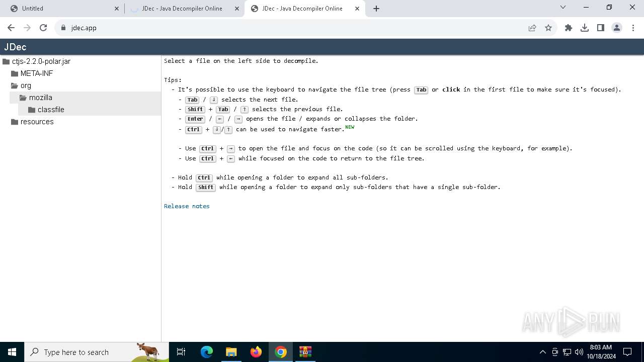
Task: Expand the META-INF folder
Action: click(37, 73)
